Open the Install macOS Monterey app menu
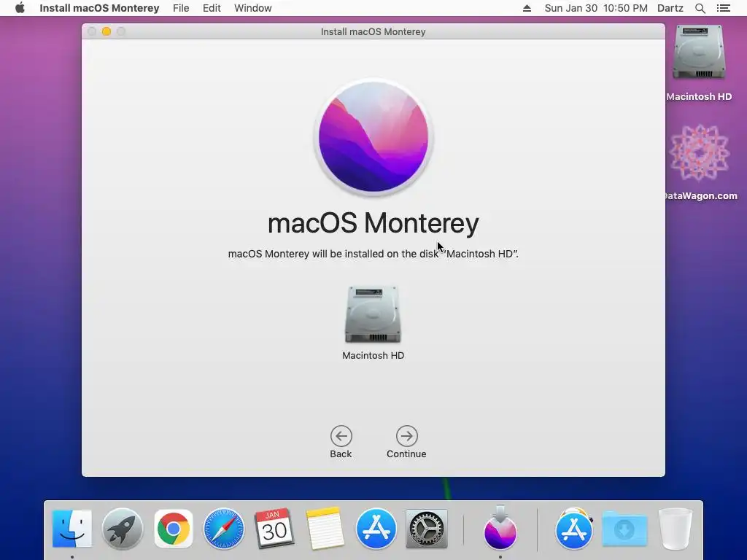 [99, 8]
